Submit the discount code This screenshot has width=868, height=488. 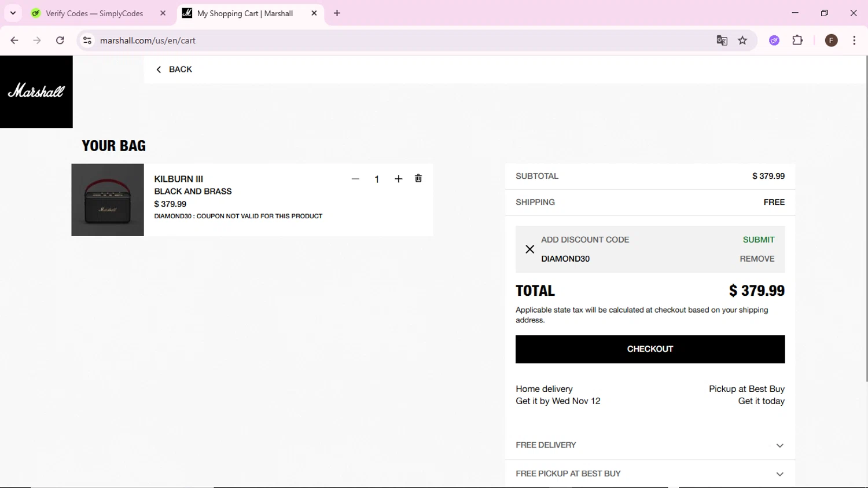[x=759, y=240]
